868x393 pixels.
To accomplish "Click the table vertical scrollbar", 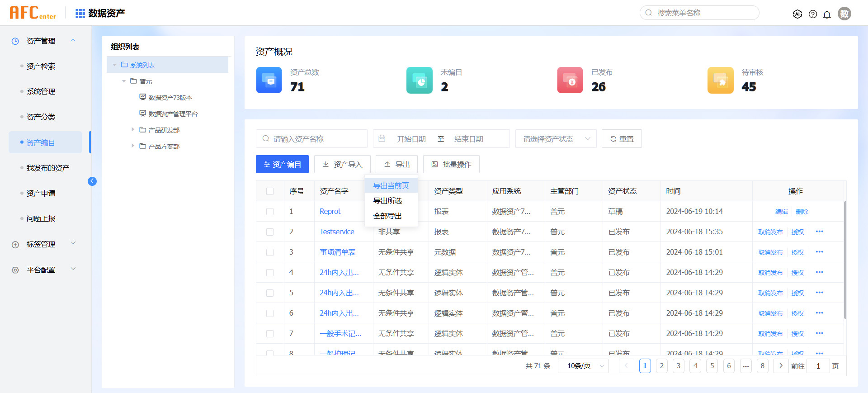I will pyautogui.click(x=845, y=260).
